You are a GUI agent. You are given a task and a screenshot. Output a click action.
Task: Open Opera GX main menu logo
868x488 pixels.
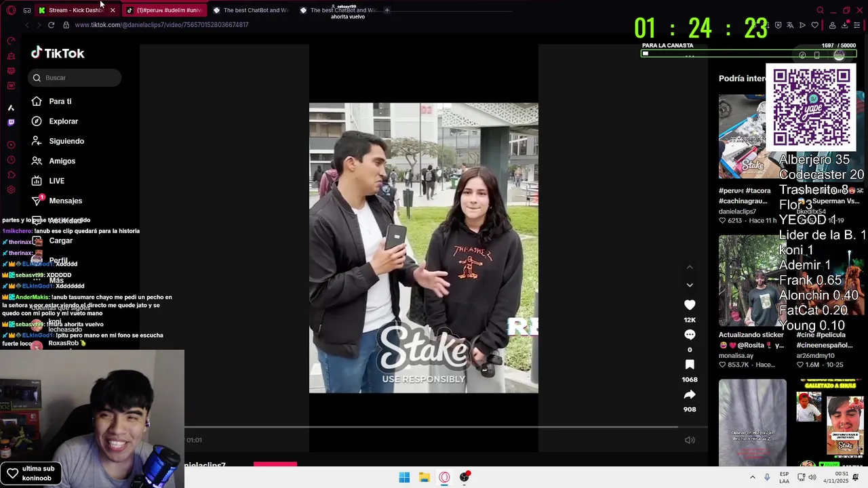(11, 10)
